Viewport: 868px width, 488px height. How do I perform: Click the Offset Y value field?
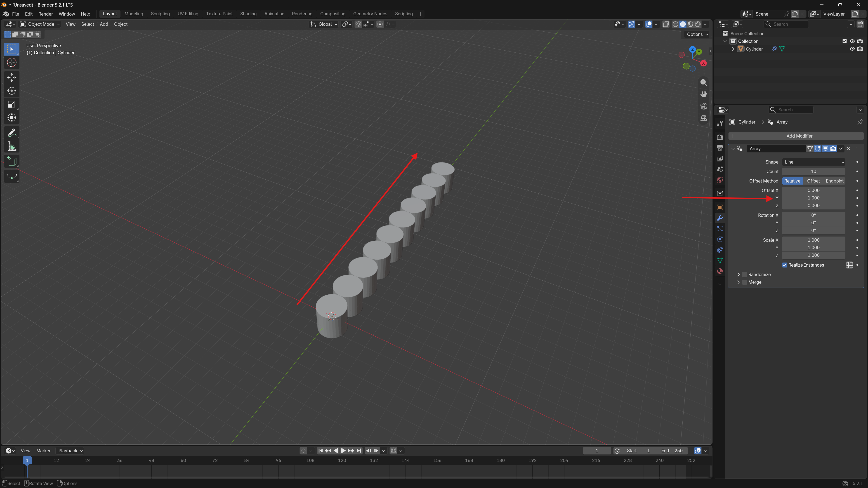[x=814, y=198]
